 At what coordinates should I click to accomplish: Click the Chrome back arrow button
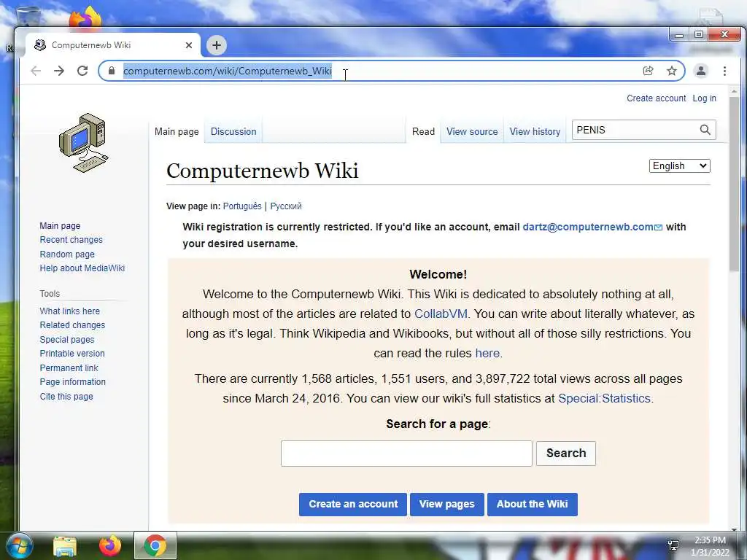coord(36,71)
